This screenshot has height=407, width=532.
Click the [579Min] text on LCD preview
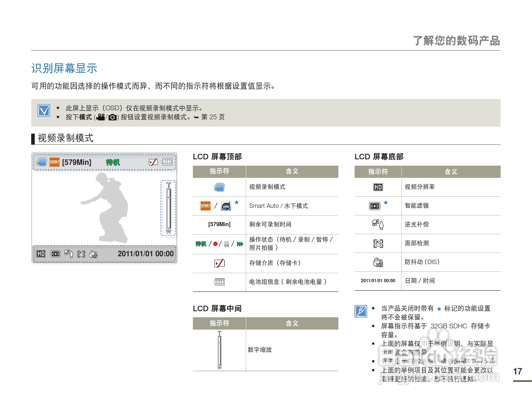click(x=76, y=162)
